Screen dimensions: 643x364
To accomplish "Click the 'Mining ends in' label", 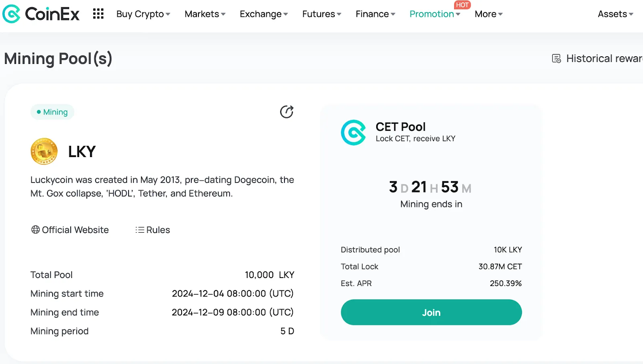I will click(431, 204).
